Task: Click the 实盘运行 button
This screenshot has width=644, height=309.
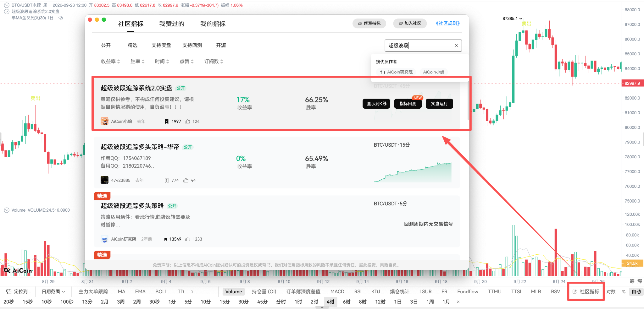Action: click(439, 104)
